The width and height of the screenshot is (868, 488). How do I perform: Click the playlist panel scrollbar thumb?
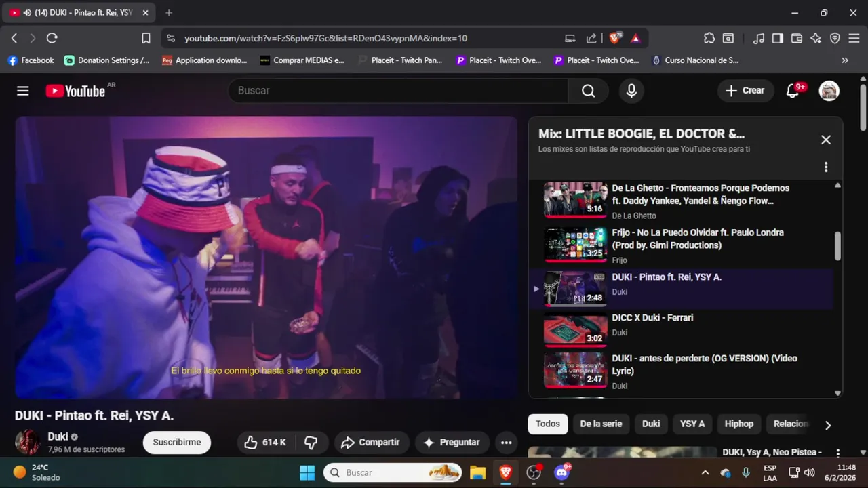[837, 246]
